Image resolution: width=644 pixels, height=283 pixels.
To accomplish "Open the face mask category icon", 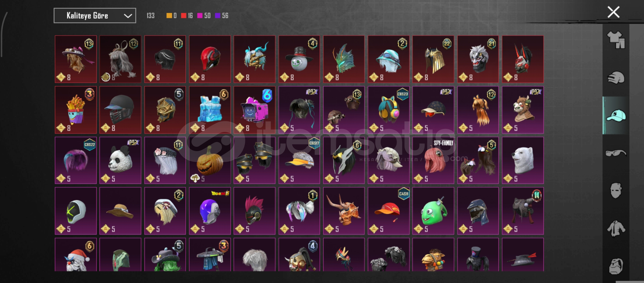I will 616,191.
